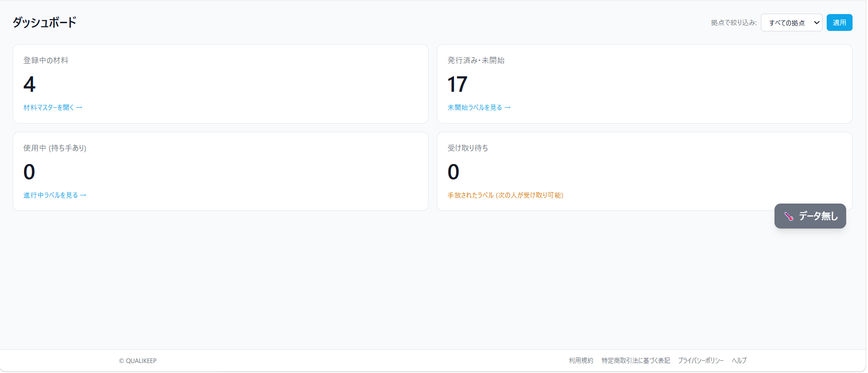Open the 進行中ラベルを見る link
Image resolution: width=868 pixels, height=373 pixels.
coord(55,195)
